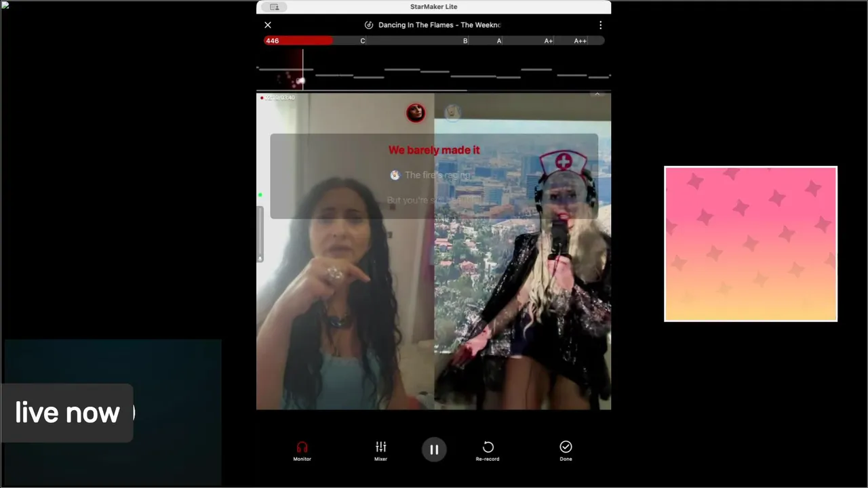Click the lyric line "The fire's raging"
Image resolution: width=868 pixels, height=488 pixels.
(x=437, y=175)
